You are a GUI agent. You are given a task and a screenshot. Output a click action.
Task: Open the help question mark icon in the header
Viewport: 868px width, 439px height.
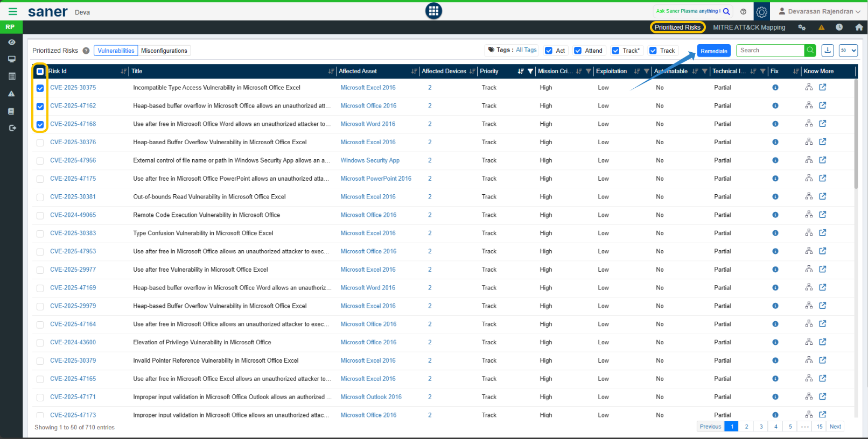(x=743, y=11)
